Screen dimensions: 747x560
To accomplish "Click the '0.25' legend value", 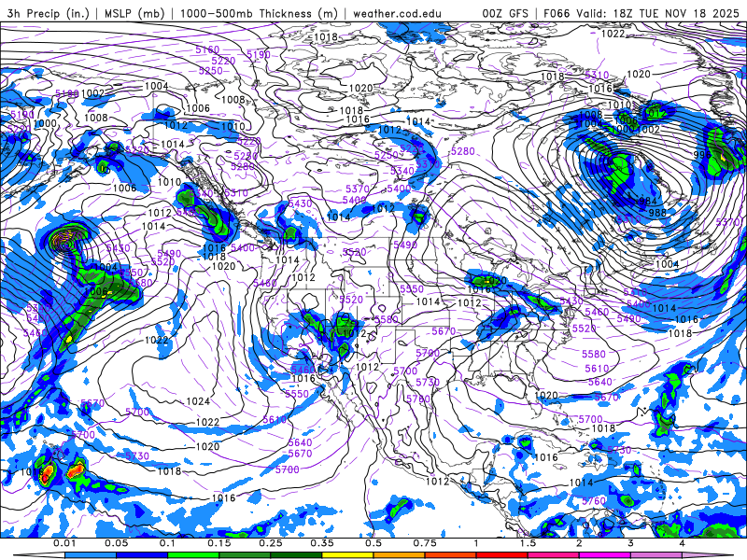I will 270,543.
